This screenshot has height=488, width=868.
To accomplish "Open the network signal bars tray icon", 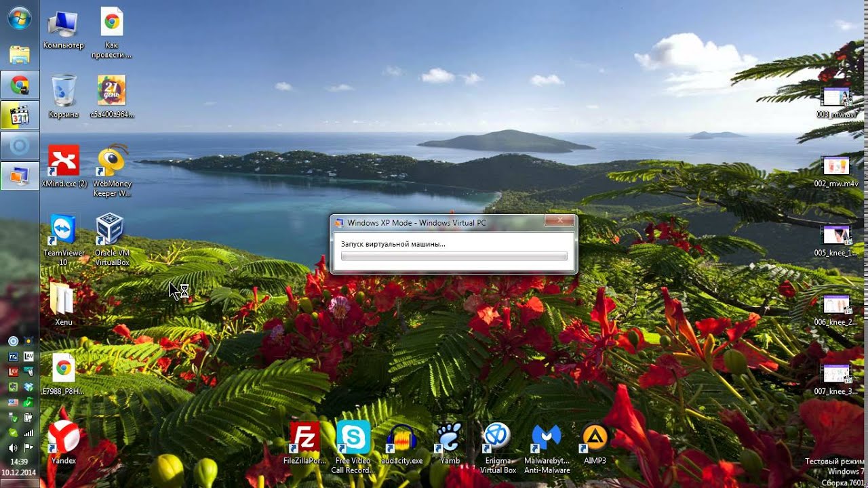I will click(x=28, y=432).
